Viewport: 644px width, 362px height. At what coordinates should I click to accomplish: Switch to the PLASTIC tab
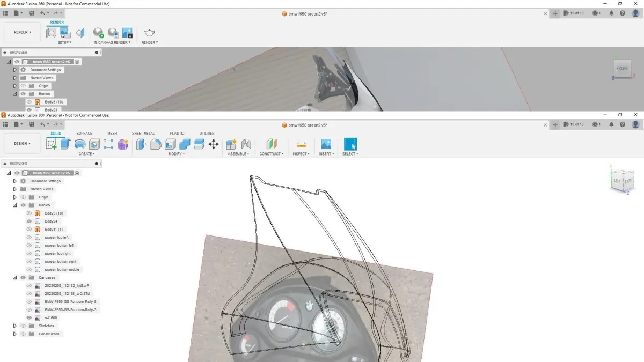point(177,134)
